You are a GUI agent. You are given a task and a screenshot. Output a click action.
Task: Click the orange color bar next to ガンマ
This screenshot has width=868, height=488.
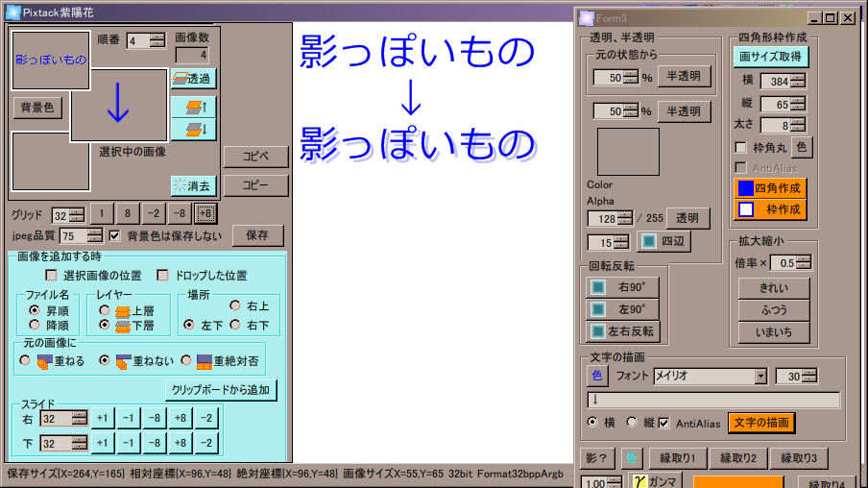point(738,481)
